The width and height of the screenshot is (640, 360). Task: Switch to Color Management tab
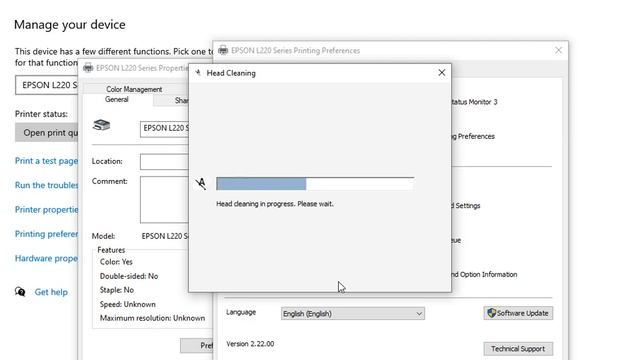[134, 89]
